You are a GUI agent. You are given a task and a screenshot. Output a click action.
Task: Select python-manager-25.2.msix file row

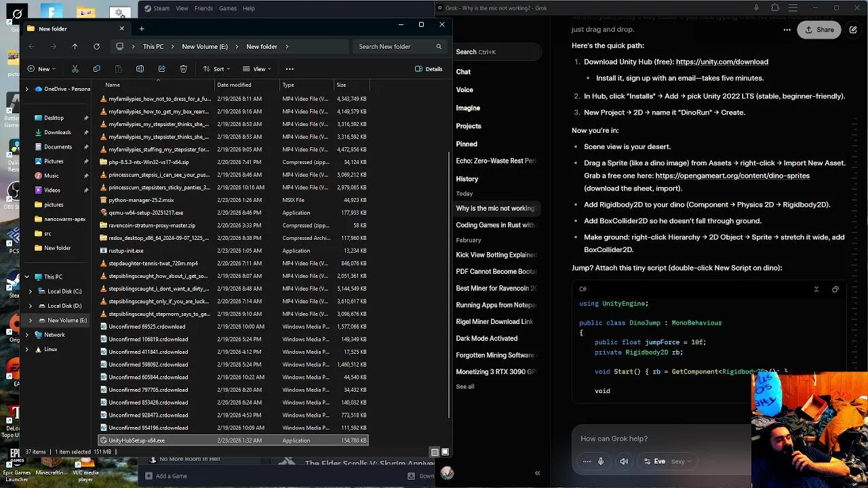233,200
